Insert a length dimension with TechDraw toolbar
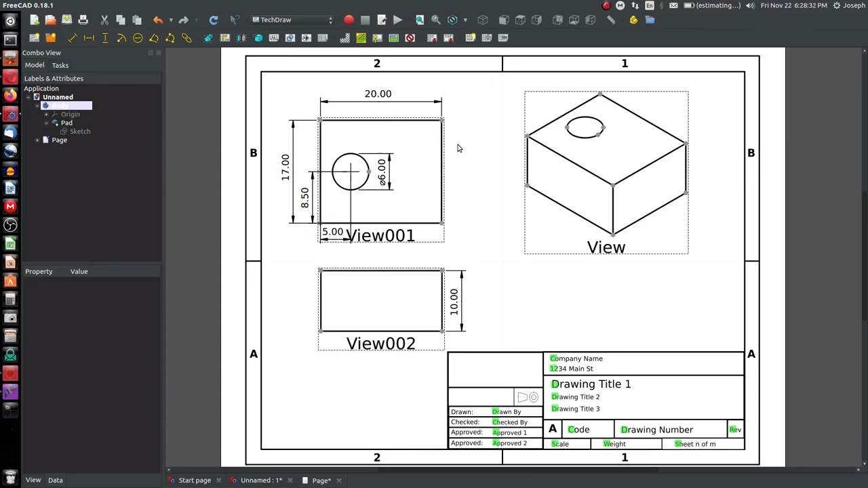This screenshot has height=488, width=868. pyautogui.click(x=73, y=38)
